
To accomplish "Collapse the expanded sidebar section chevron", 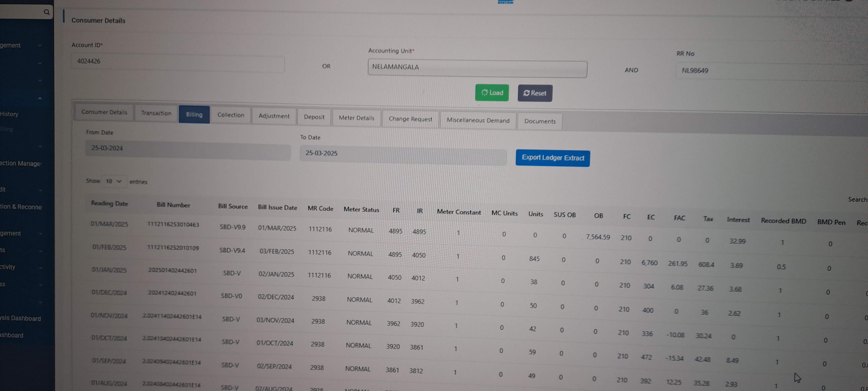I will click(40, 98).
